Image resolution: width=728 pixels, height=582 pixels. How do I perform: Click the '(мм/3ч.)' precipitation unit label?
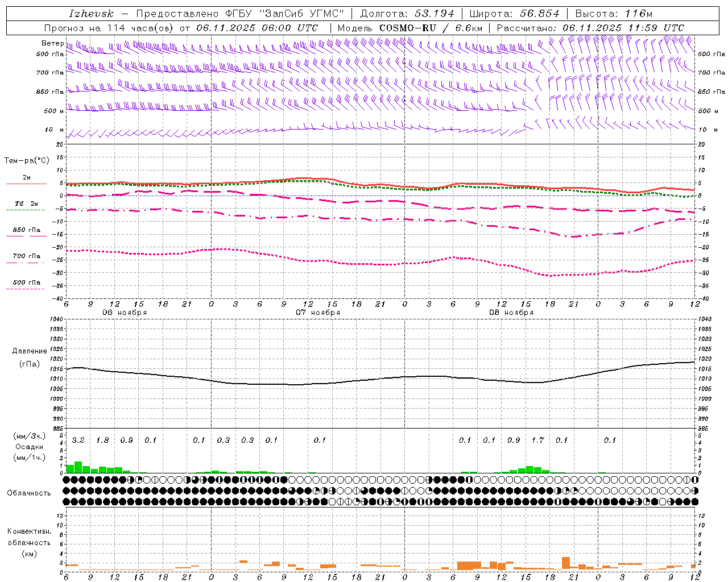pos(28,436)
